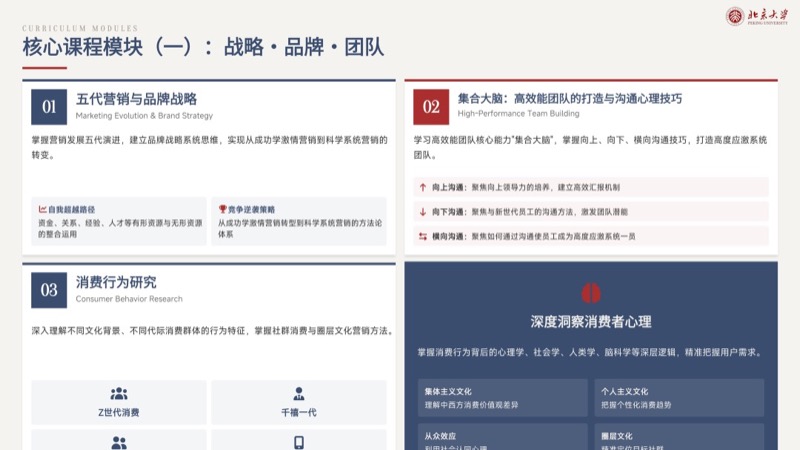Click the mobile phone icon in bottom card
This screenshot has width=800, height=450.
pos(299,442)
